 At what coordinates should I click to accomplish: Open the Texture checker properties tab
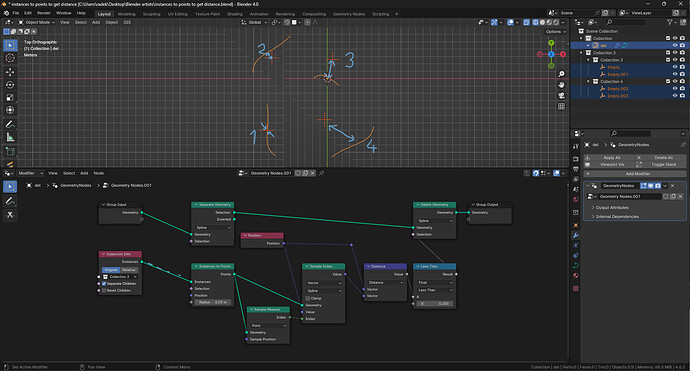click(576, 288)
